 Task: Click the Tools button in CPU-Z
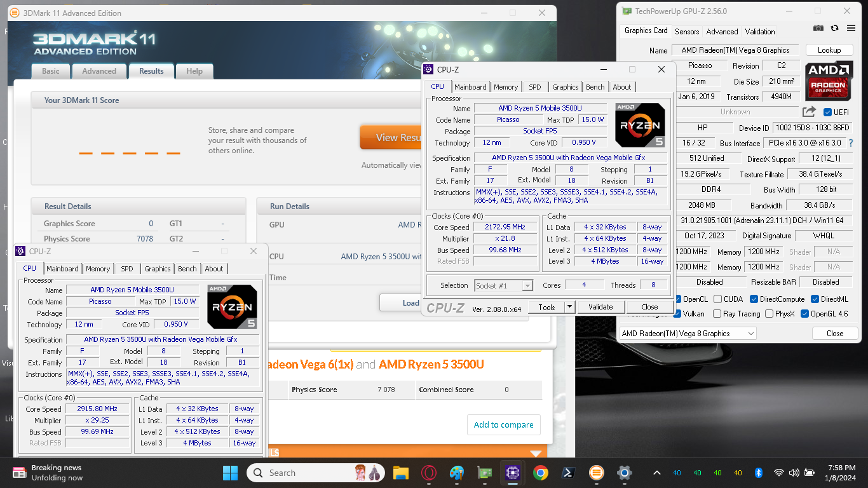546,307
